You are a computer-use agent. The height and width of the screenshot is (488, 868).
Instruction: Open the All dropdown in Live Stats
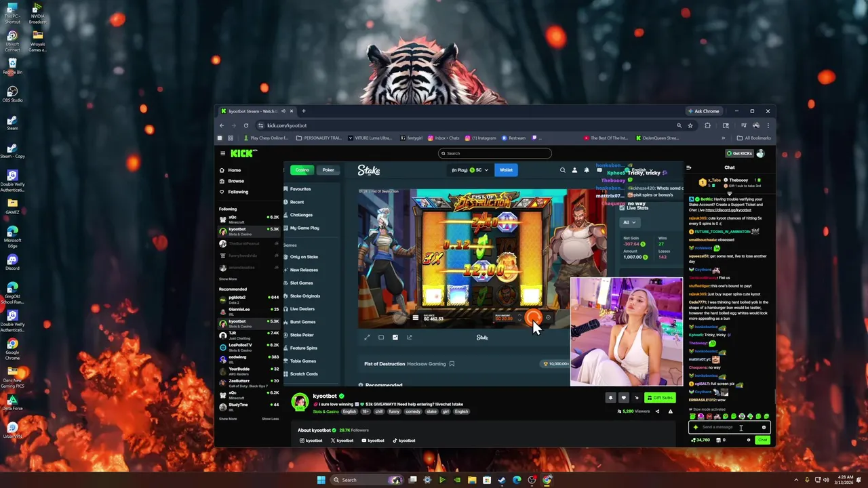click(x=629, y=222)
